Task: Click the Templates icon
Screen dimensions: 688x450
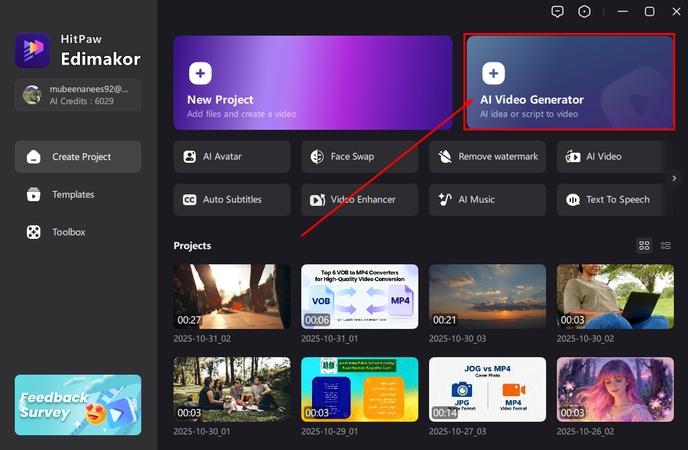Action: point(33,194)
